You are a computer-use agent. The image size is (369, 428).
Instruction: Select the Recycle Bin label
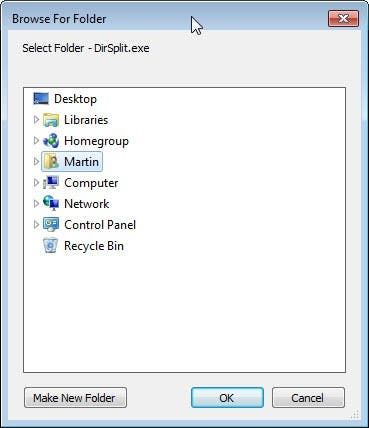pos(94,246)
